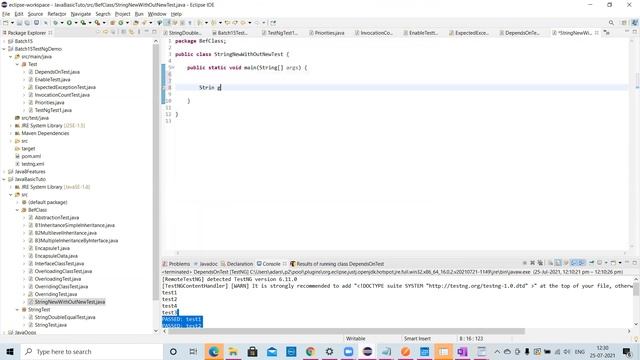Viewport: 640px width, 360px height.
Task: Toggle Word Wrap in Console toolbar
Action: (566, 263)
